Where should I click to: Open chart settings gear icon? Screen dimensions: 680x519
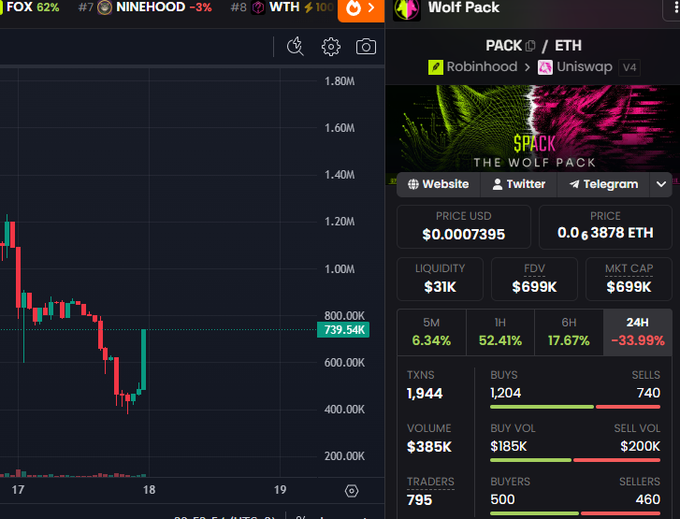point(331,46)
